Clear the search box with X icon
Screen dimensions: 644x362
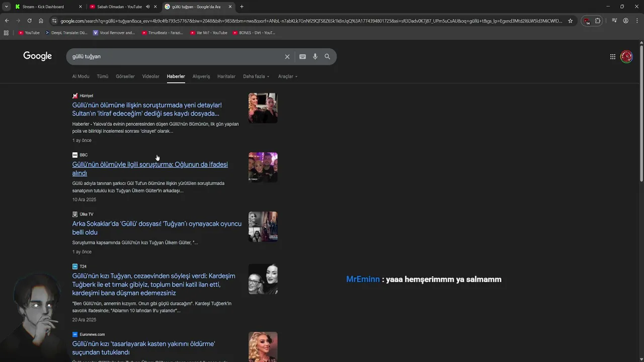(x=287, y=57)
